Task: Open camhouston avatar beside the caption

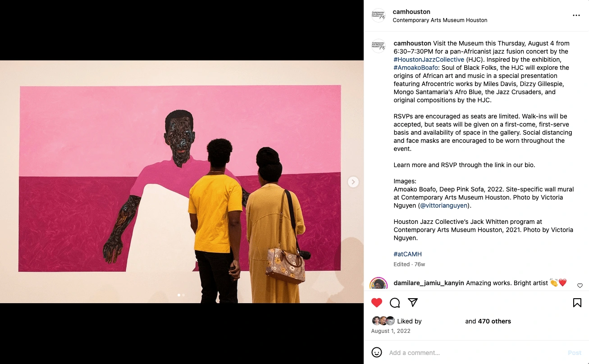Action: tap(379, 46)
